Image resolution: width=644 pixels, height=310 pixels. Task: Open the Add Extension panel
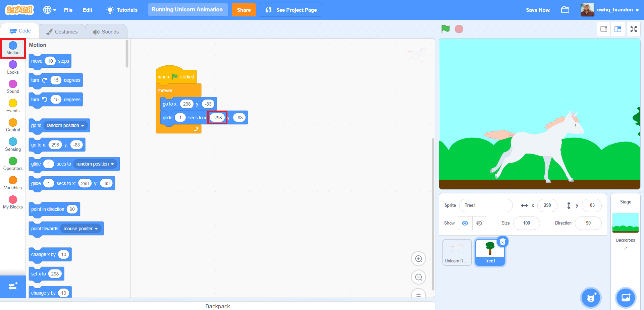[13, 287]
